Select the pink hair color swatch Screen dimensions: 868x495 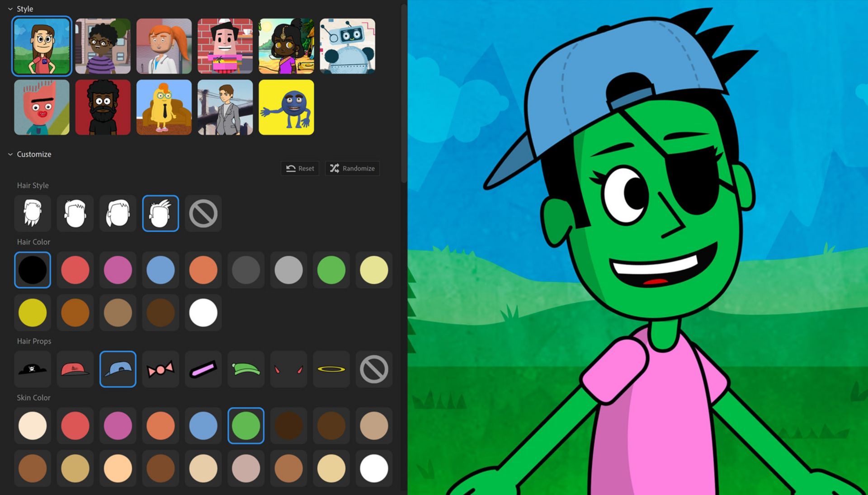117,270
